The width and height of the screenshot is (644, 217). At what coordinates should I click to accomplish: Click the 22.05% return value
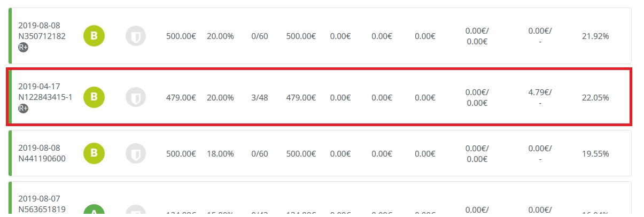point(595,97)
